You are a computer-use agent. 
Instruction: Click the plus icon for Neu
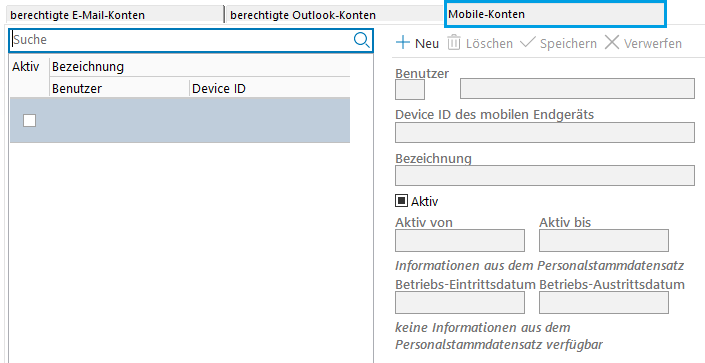point(403,43)
